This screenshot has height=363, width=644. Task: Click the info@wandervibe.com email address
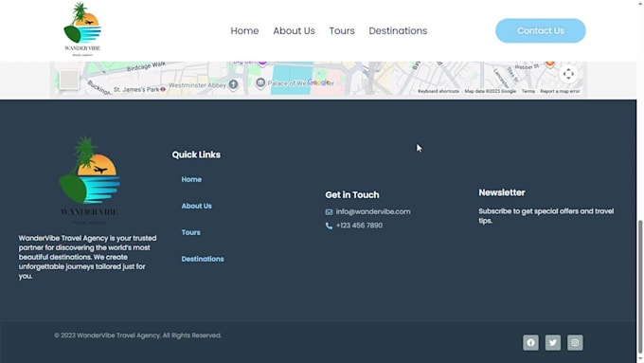pyautogui.click(x=373, y=211)
